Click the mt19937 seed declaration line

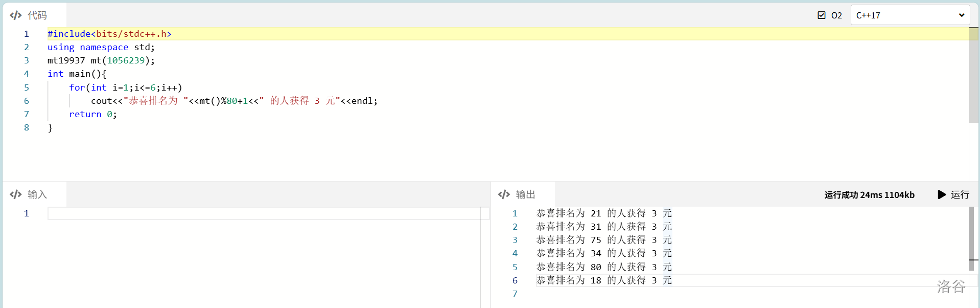point(101,60)
